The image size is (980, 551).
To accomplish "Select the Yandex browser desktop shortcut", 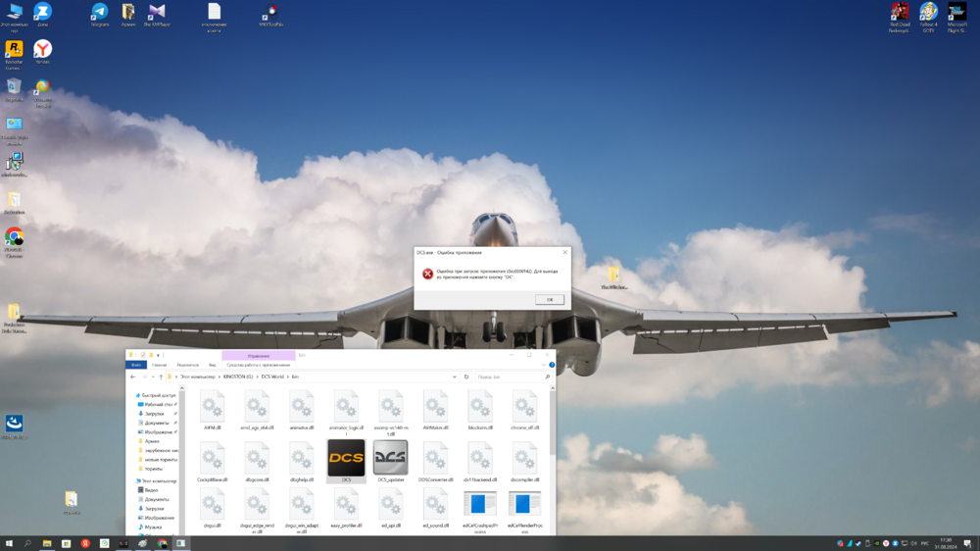I will point(42,52).
